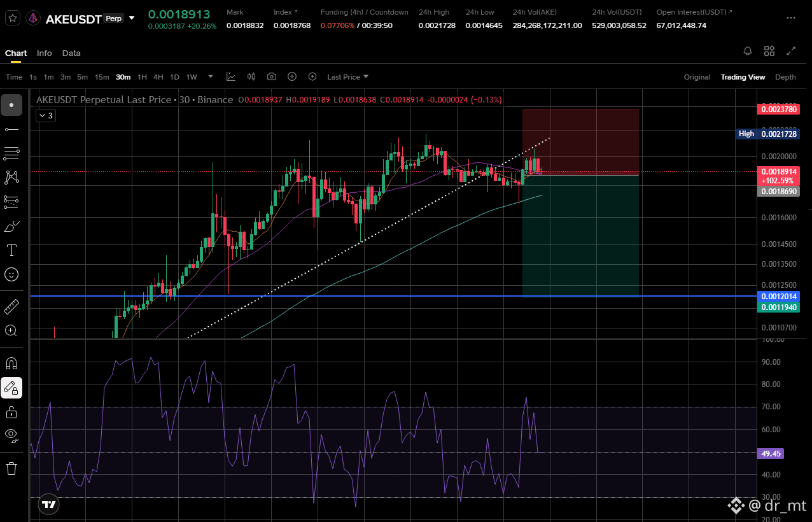Select the dot cursor tool
812x522 pixels.
11,104
